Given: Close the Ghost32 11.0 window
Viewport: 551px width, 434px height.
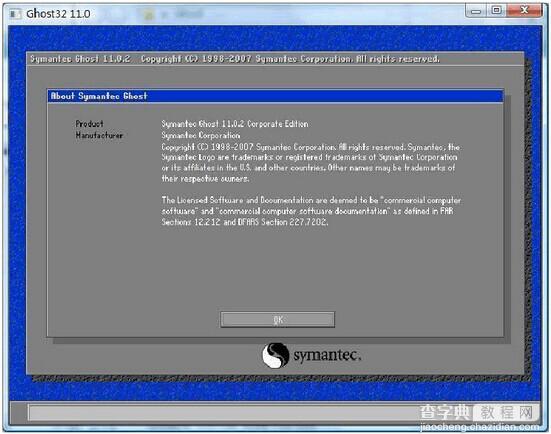Looking at the screenshot, I should point(524,11).
